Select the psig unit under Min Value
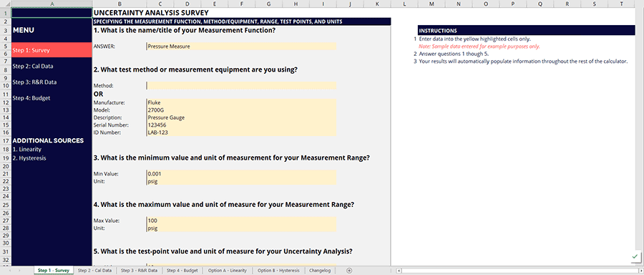Viewport: 644px width, 275px height. click(x=241, y=181)
